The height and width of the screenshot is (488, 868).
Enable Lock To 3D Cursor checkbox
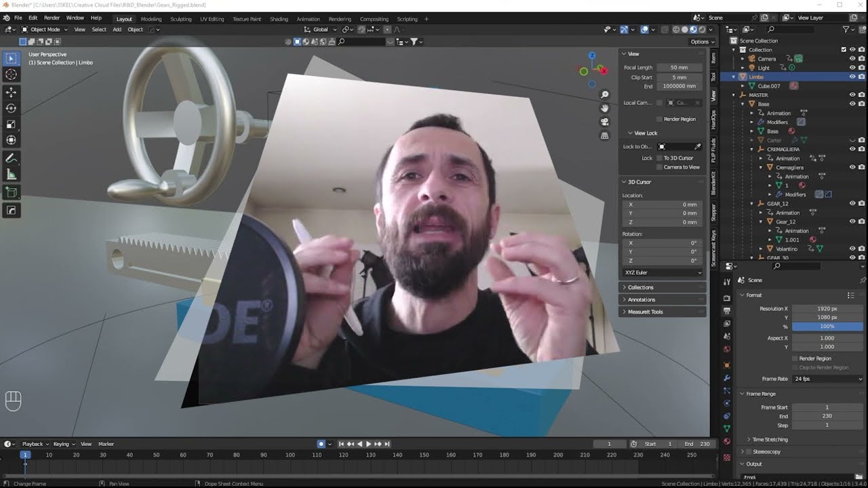659,158
